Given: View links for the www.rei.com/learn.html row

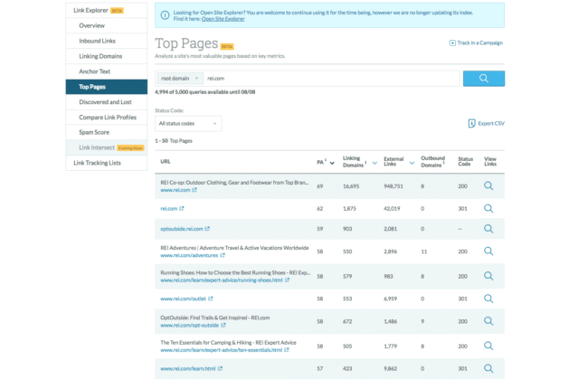Looking at the screenshot, I should tap(488, 368).
